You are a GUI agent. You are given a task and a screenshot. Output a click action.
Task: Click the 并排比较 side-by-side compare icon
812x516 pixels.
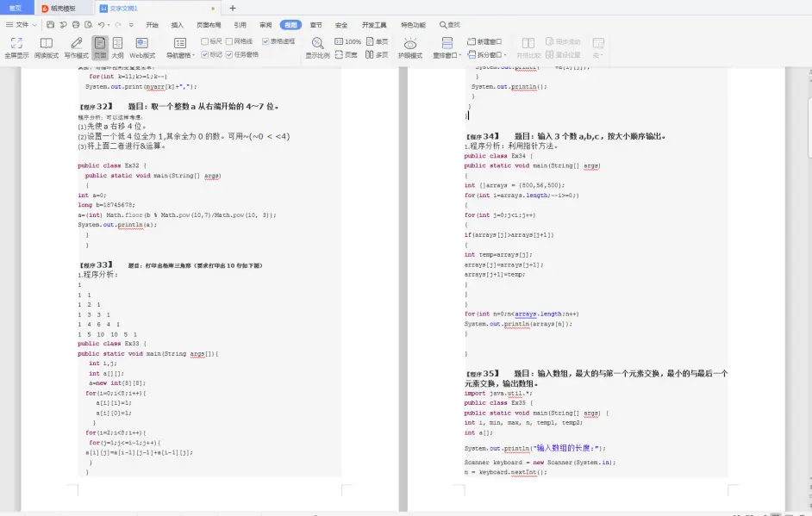tap(528, 47)
